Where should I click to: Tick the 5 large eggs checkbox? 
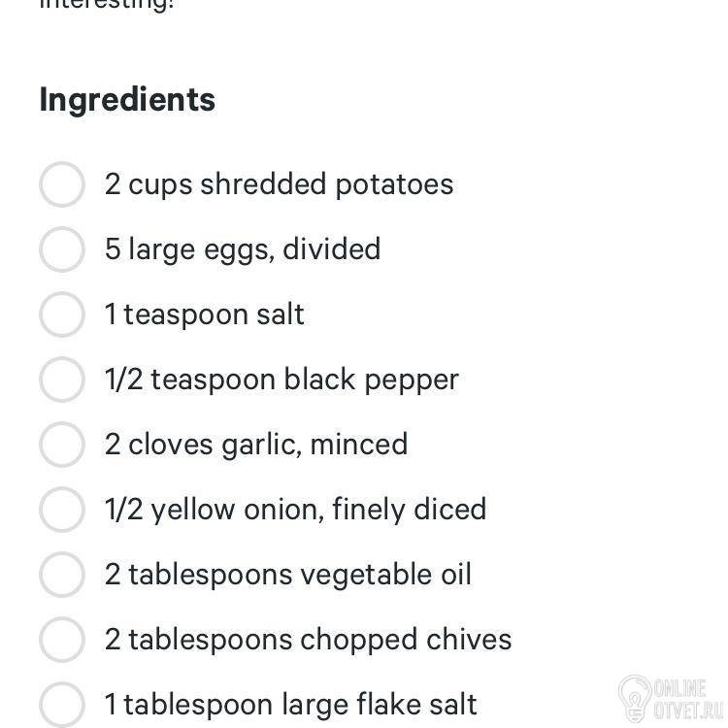coord(62,249)
